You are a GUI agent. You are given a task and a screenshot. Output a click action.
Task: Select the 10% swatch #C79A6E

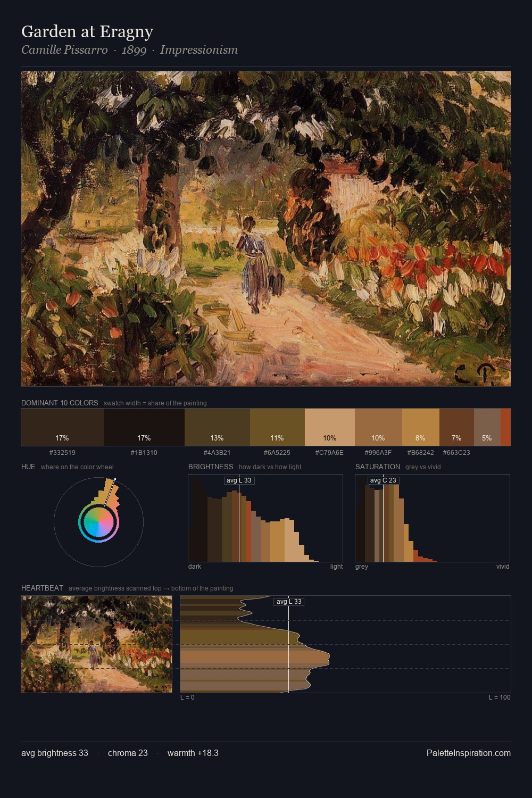(330, 427)
